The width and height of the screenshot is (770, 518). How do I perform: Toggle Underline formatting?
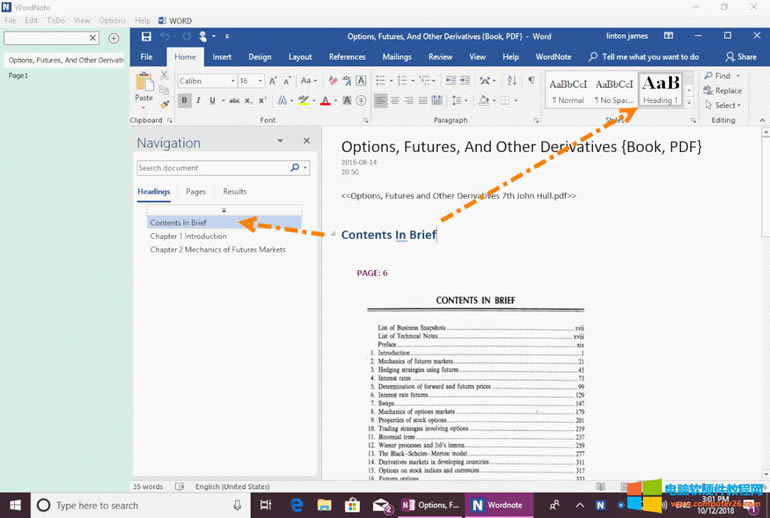(x=212, y=101)
